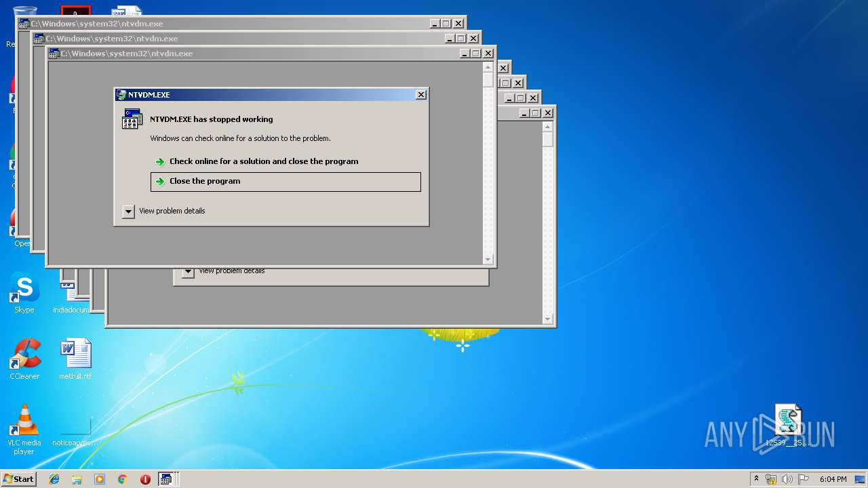Image resolution: width=868 pixels, height=488 pixels.
Task: Select the metfull.rtf document icon
Action: [75, 359]
